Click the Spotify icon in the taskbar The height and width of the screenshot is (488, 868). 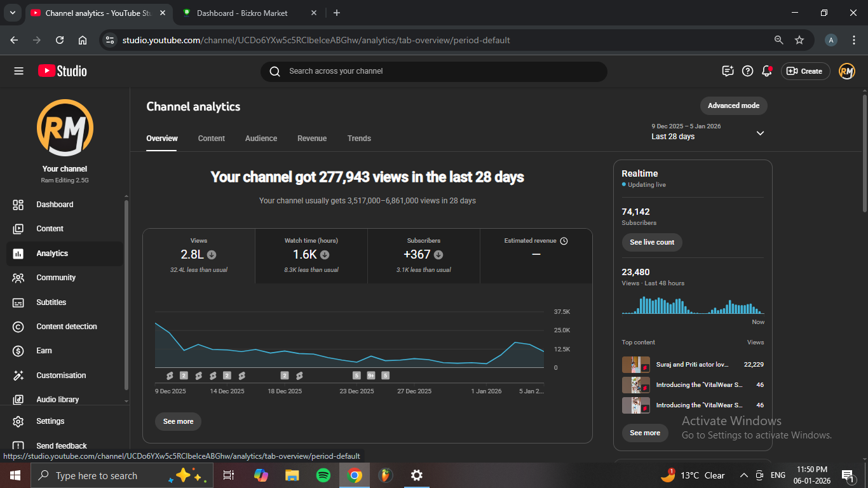(323, 475)
